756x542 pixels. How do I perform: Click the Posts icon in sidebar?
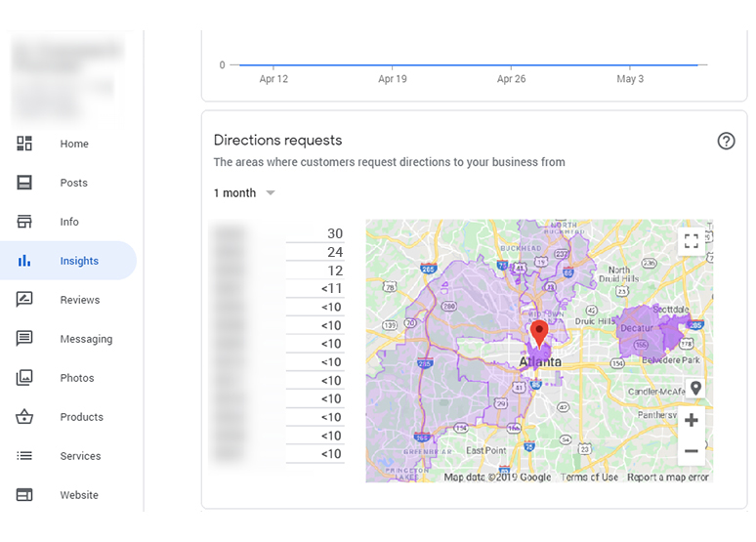click(24, 183)
